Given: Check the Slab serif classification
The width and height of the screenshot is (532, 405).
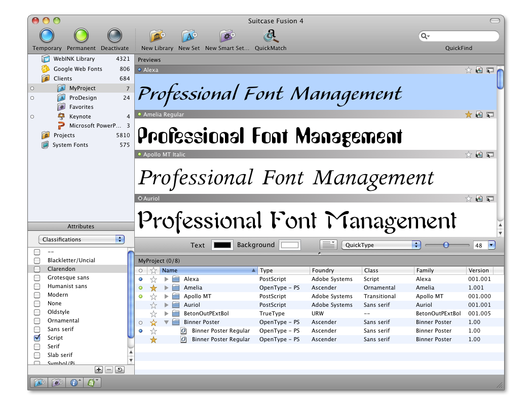Looking at the screenshot, I should tap(37, 355).
